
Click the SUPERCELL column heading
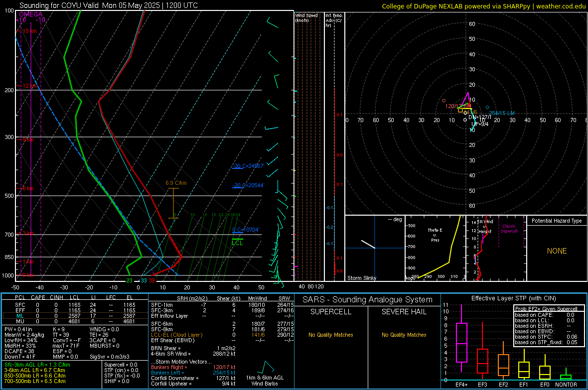click(x=331, y=312)
